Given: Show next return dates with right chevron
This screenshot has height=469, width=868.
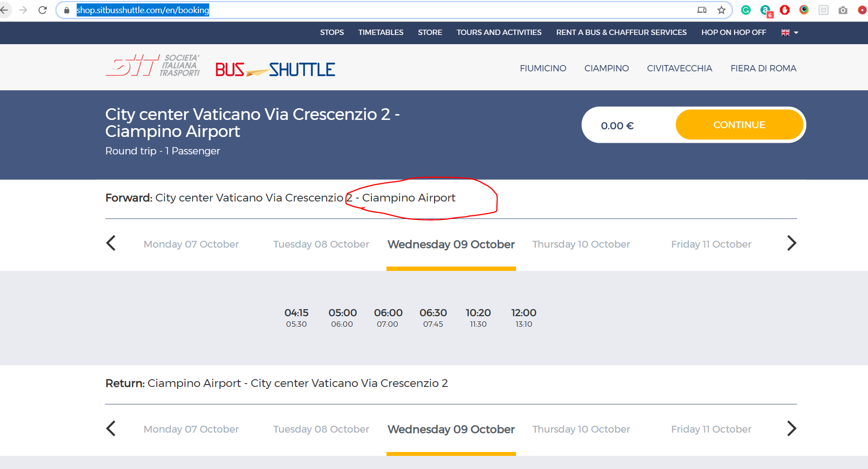Looking at the screenshot, I should (x=791, y=429).
